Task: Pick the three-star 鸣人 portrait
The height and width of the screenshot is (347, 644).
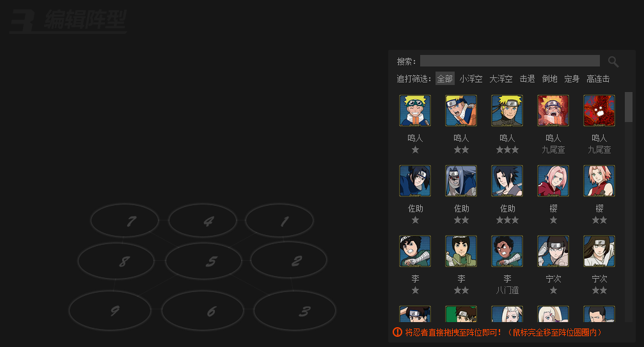Action: point(507,111)
